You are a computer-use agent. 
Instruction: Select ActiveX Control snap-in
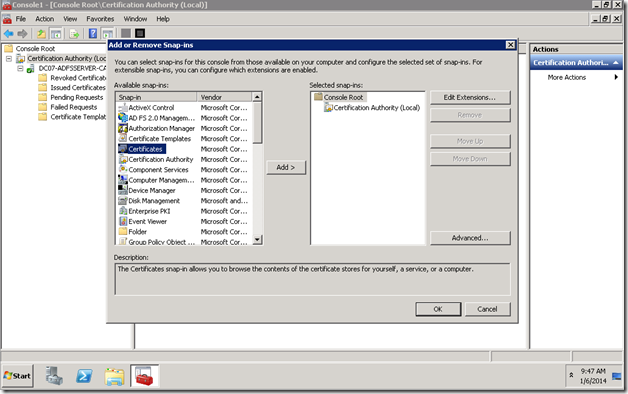coord(151,108)
